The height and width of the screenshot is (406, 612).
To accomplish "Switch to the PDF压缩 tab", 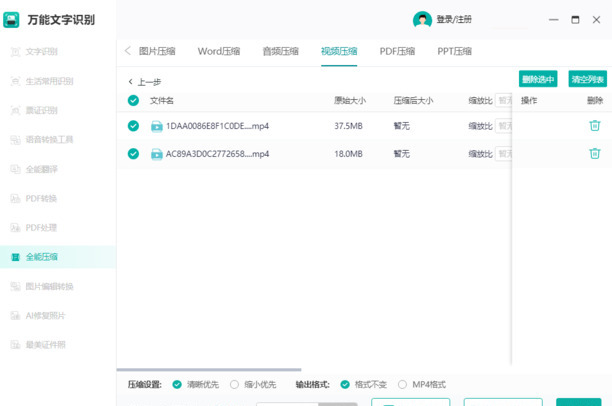I will pyautogui.click(x=397, y=51).
